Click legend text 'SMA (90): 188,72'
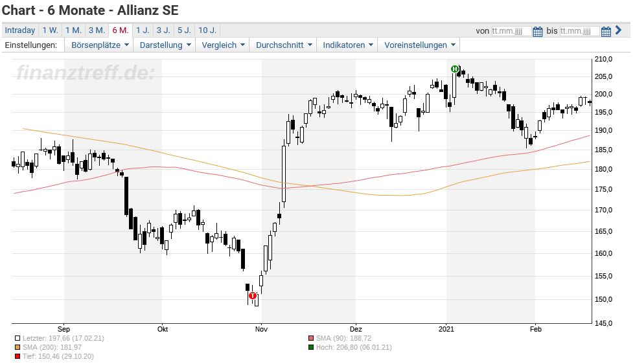 (x=343, y=338)
